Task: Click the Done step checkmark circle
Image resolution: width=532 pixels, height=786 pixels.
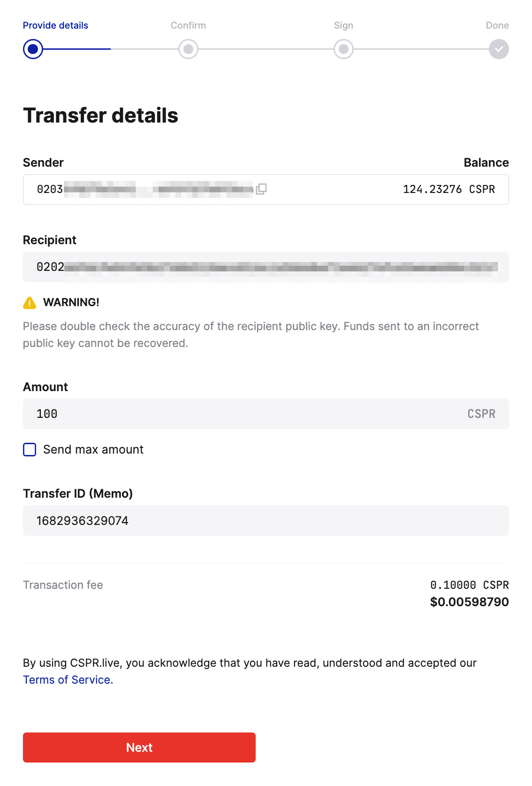Action: [499, 49]
